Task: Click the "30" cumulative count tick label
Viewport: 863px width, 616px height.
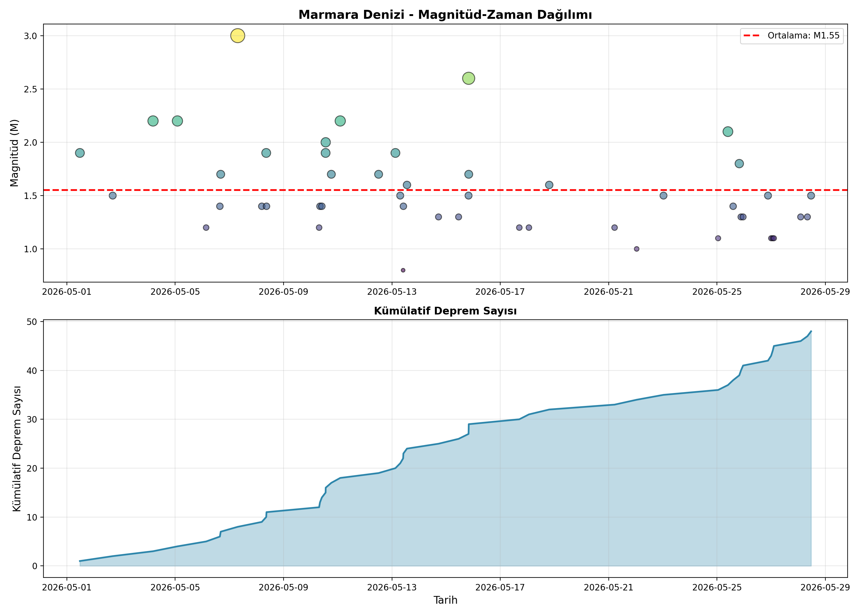Action: tap(32, 419)
